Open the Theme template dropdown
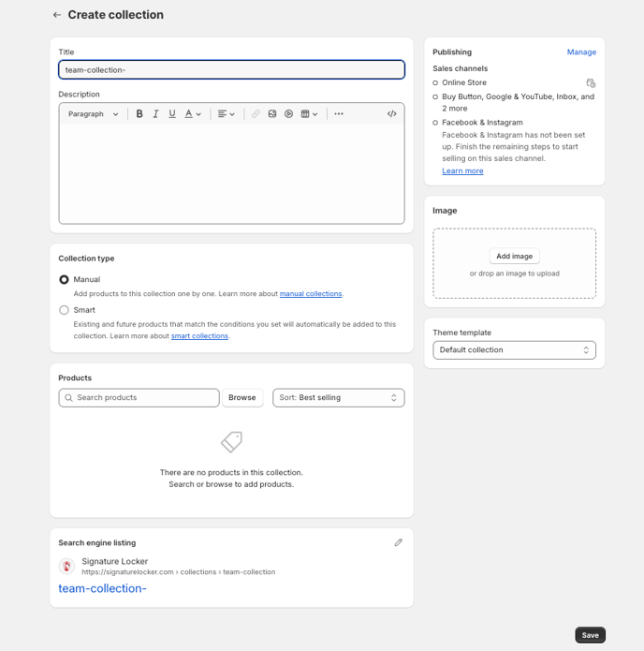 (x=514, y=350)
